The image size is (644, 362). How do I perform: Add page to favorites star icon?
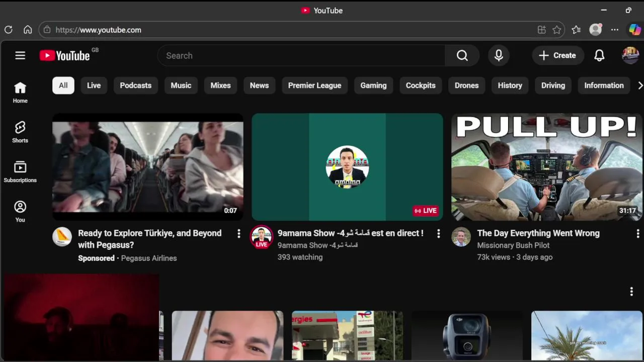pos(556,30)
